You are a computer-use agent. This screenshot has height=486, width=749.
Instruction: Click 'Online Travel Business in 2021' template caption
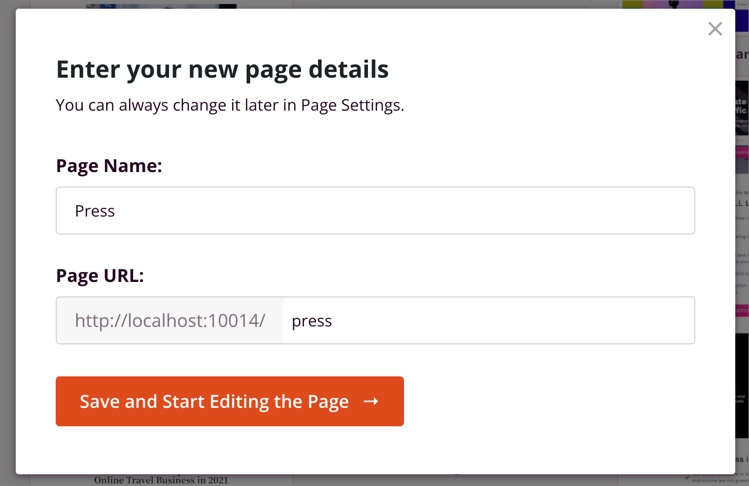(161, 480)
